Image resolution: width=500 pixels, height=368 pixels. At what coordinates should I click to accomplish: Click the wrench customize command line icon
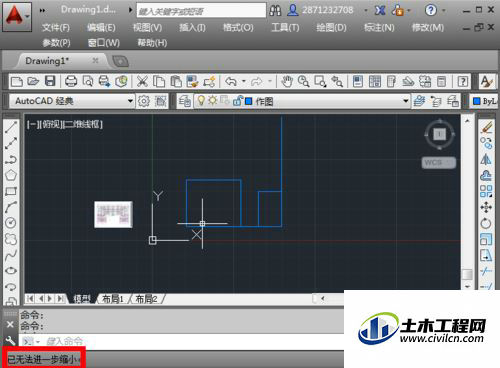[10, 341]
